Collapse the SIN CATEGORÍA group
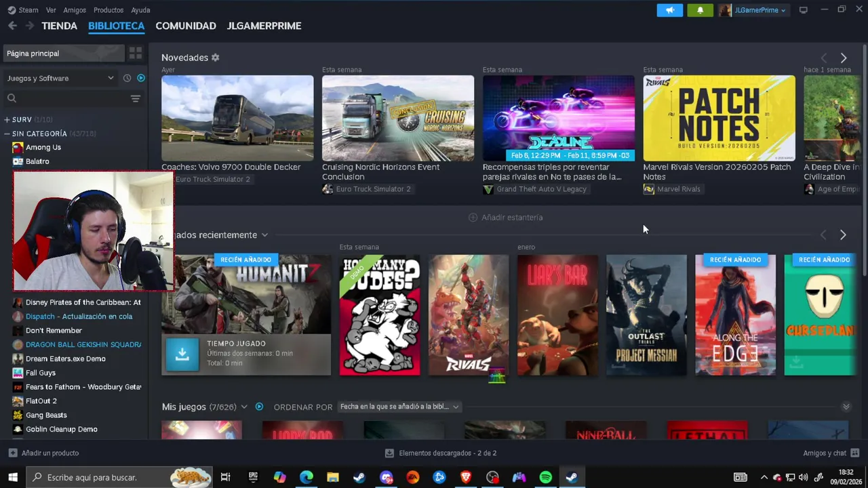This screenshot has width=868, height=488. [7, 134]
